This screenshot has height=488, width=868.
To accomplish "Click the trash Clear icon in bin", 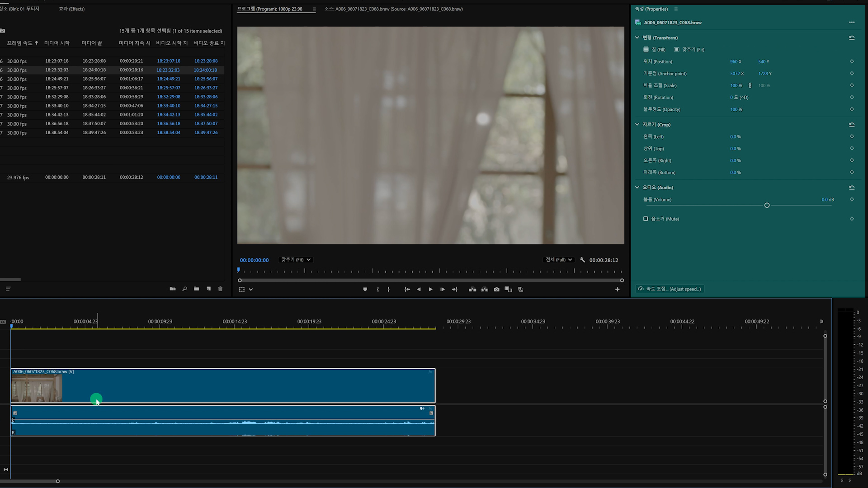I will point(221,289).
